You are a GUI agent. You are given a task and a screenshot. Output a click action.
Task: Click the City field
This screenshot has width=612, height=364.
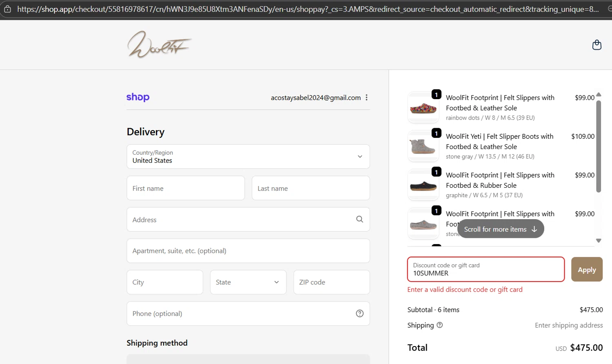[165, 282]
